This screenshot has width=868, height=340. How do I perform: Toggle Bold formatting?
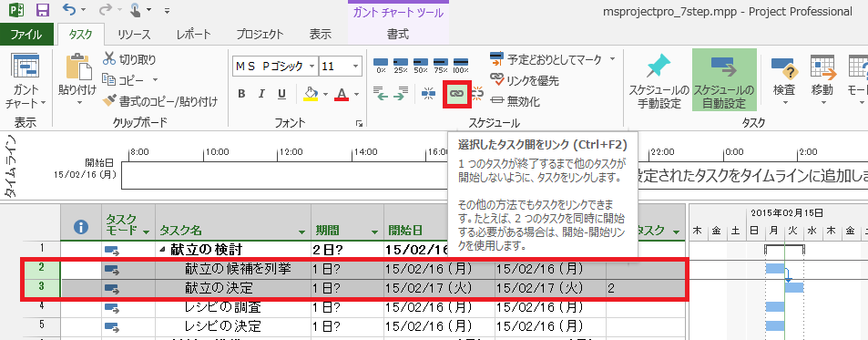241,94
